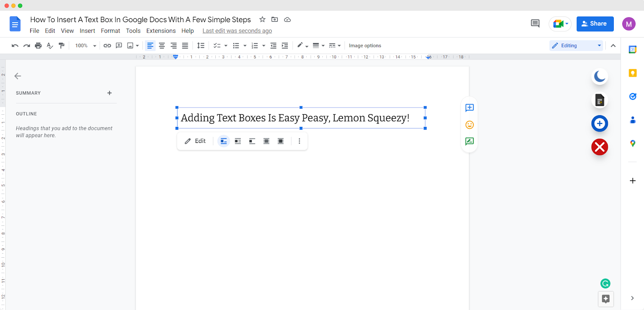Open the Edit menu in the menu bar
644x310 pixels.
coord(50,31)
